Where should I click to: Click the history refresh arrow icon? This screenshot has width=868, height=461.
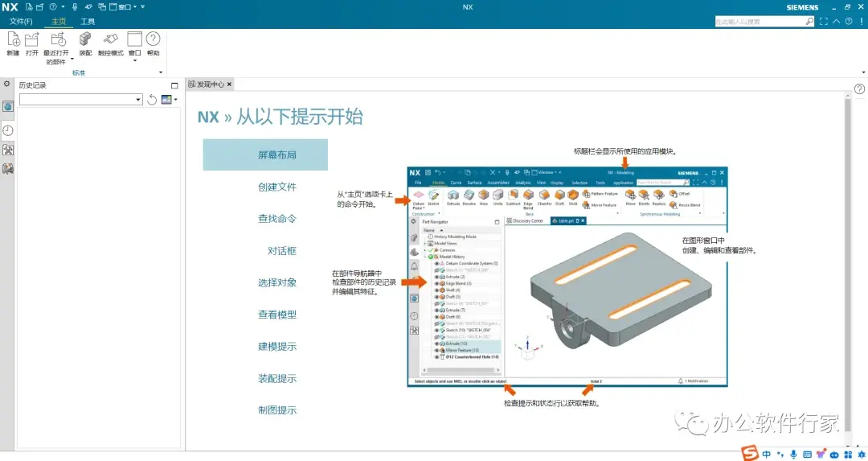[152, 100]
